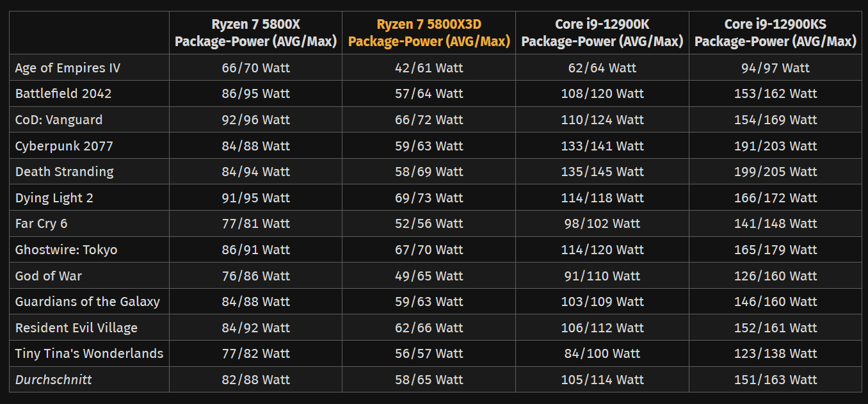This screenshot has height=404, width=868.
Task: Click 77/81 Watt in Far Cry 6 row
Action: point(256,223)
